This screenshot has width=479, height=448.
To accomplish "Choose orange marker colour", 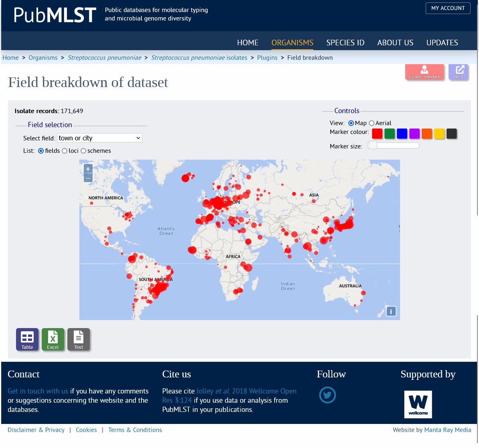I will point(427,134).
